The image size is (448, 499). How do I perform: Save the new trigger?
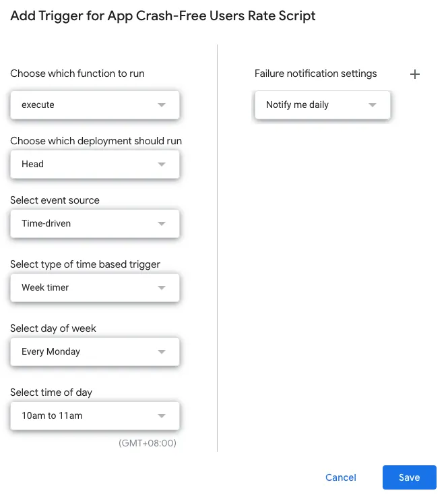[409, 477]
